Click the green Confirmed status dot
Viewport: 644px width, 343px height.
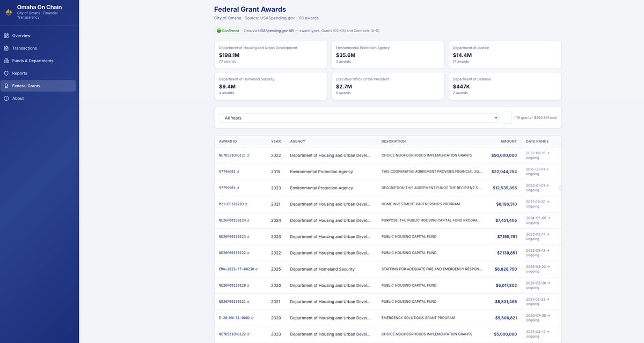coord(219,31)
